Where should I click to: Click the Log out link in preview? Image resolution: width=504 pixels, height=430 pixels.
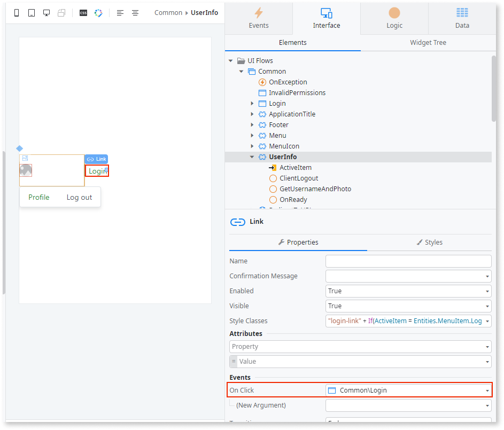point(79,197)
